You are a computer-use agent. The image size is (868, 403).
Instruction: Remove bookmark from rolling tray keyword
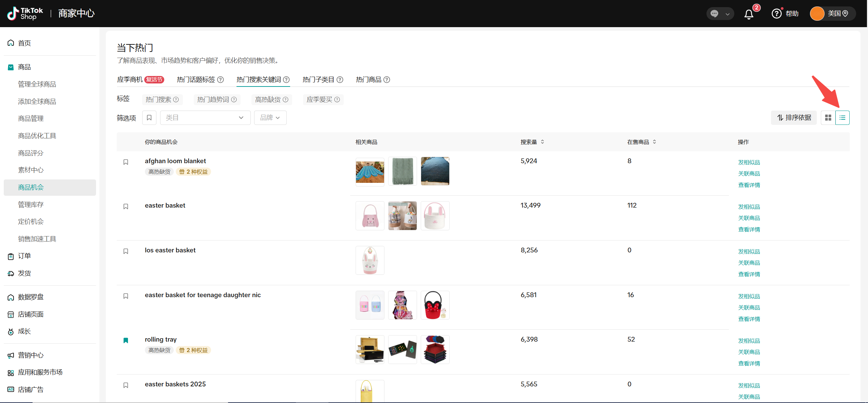click(126, 341)
